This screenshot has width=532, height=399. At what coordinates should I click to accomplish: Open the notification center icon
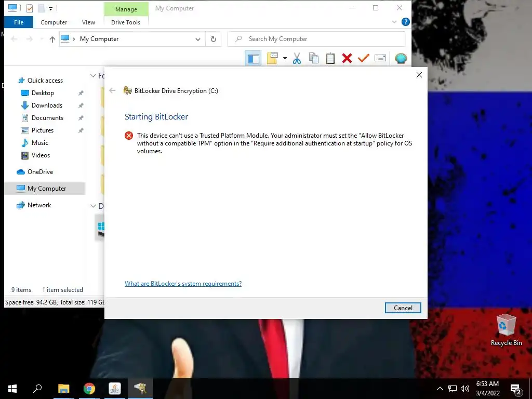[516, 389]
